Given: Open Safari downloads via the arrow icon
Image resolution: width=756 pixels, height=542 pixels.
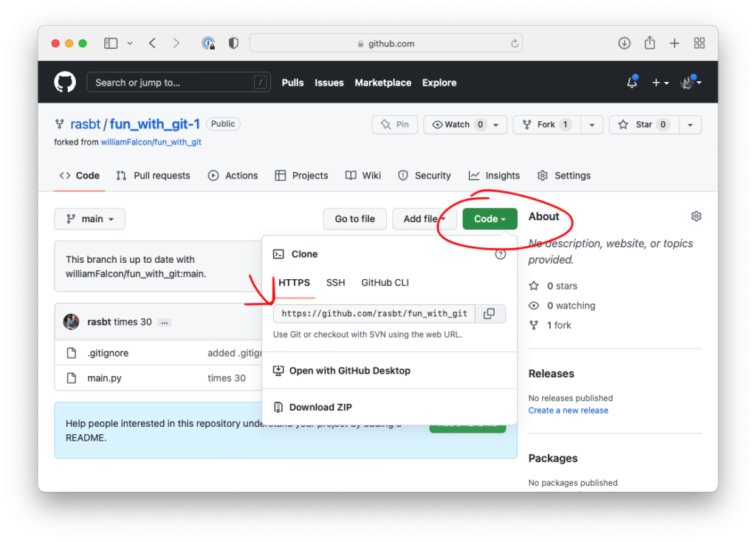Looking at the screenshot, I should 624,43.
